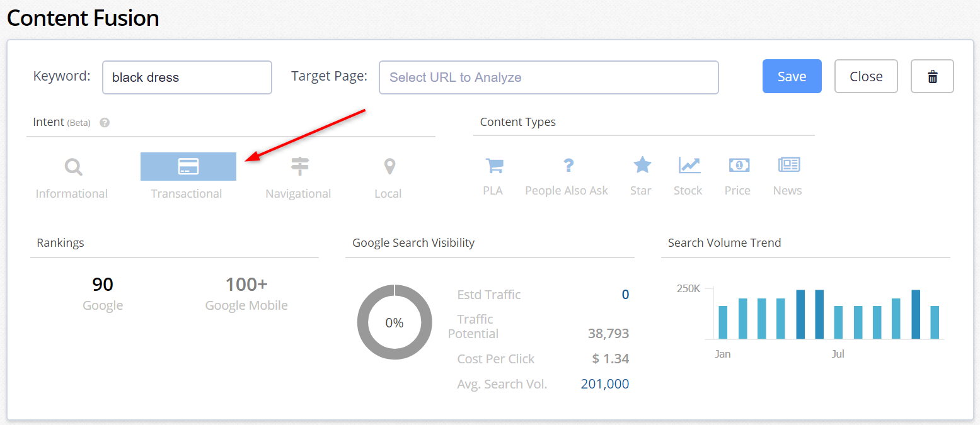Click the first bar of the volume trend chart

tap(723, 322)
